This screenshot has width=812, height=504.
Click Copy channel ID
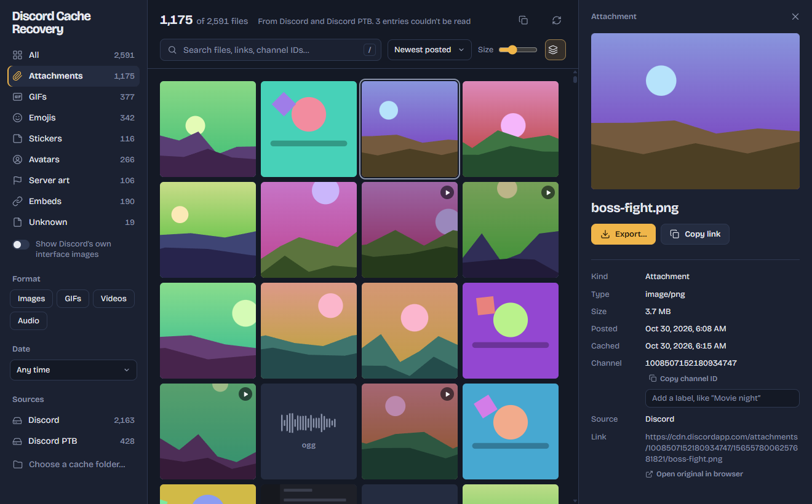click(x=683, y=379)
